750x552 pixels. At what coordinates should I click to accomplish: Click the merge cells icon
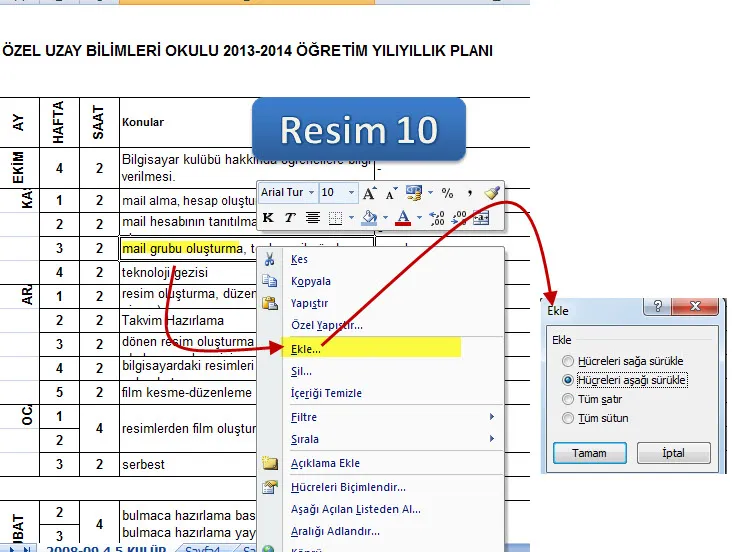point(481,217)
